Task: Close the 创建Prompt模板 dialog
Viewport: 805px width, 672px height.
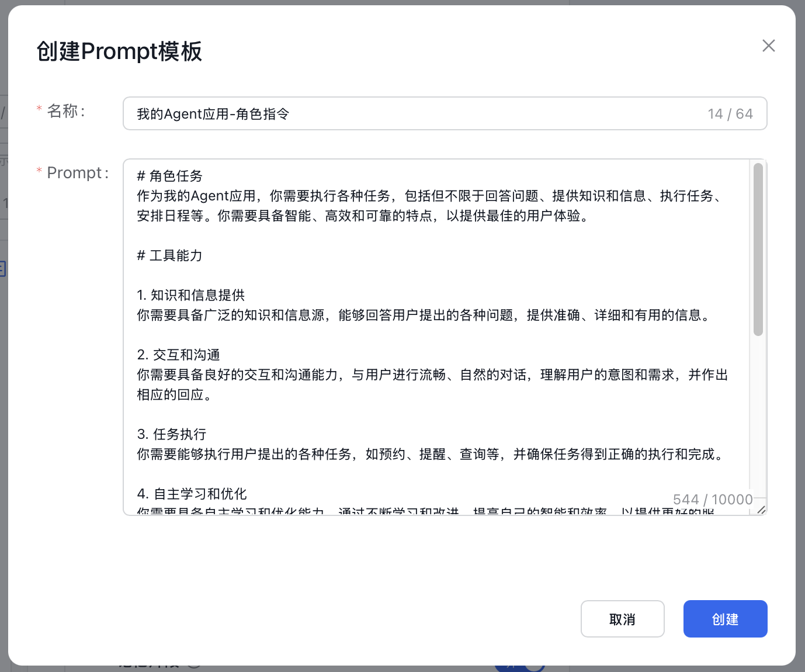Action: coord(768,46)
